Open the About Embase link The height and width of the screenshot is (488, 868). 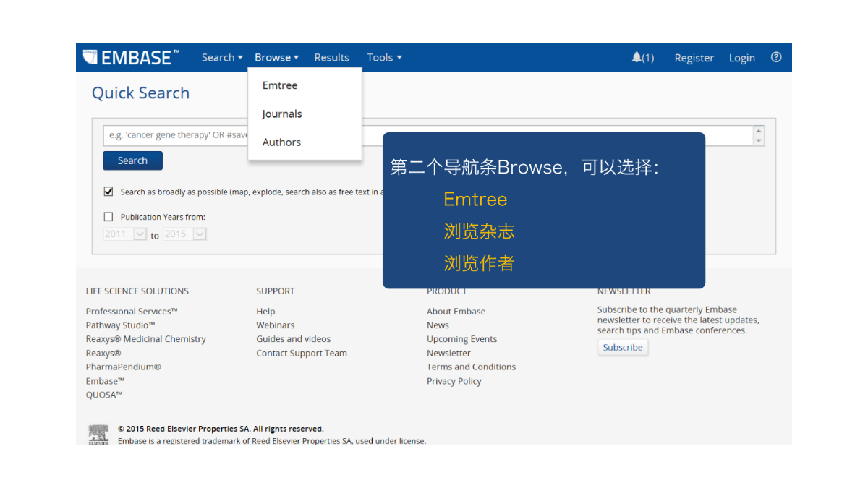(456, 311)
